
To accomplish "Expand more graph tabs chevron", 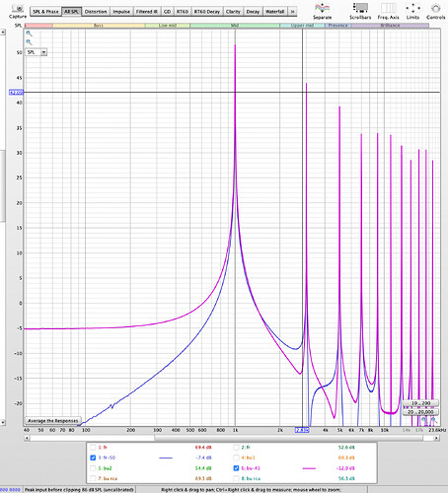I will click(x=292, y=12).
